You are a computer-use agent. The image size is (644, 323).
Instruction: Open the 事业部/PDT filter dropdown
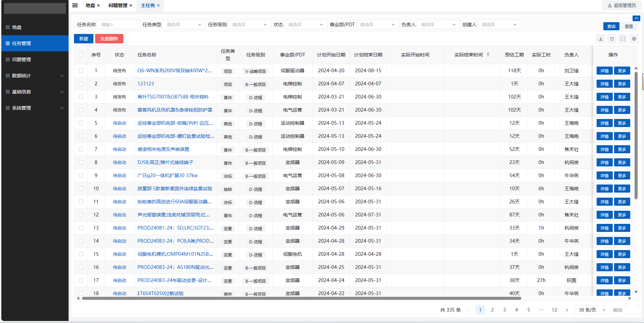click(x=378, y=25)
